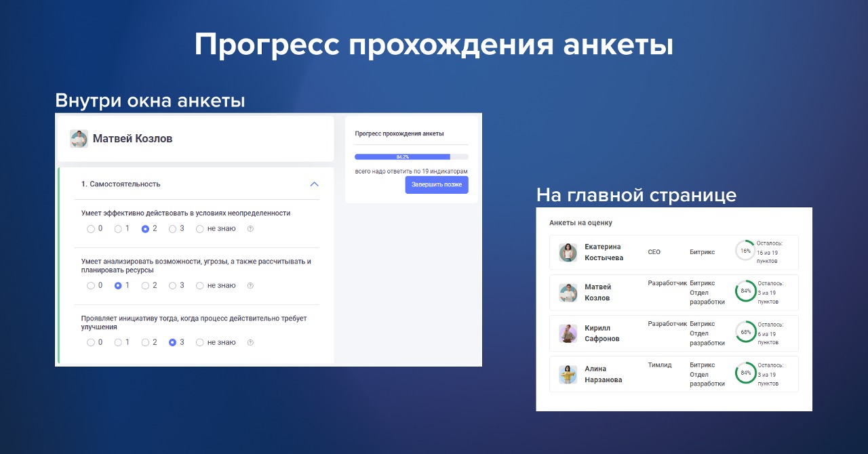Click 'Осталось: 6 из 19 пунктов' text
The height and width of the screenshot is (454, 868).
click(x=770, y=333)
